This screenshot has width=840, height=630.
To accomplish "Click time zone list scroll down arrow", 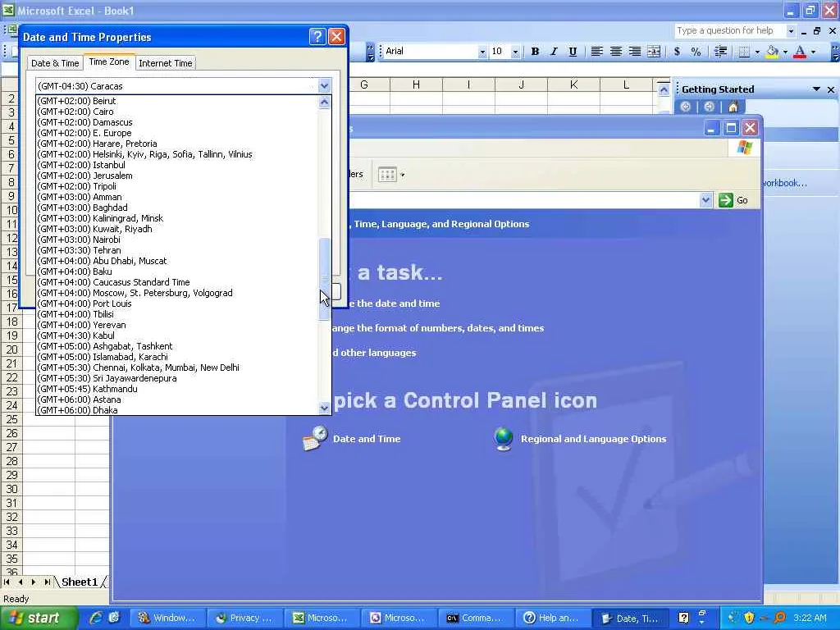I will pos(324,409).
